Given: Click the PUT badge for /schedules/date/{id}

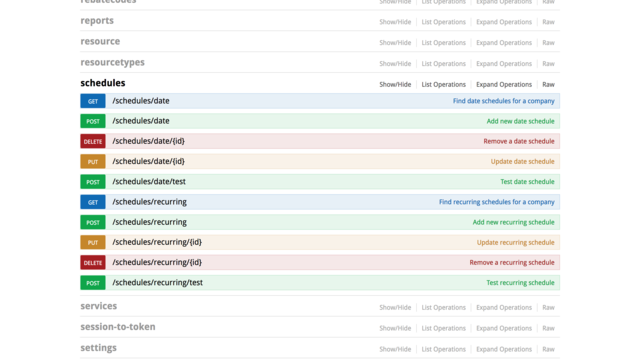Looking at the screenshot, I should tap(93, 162).
